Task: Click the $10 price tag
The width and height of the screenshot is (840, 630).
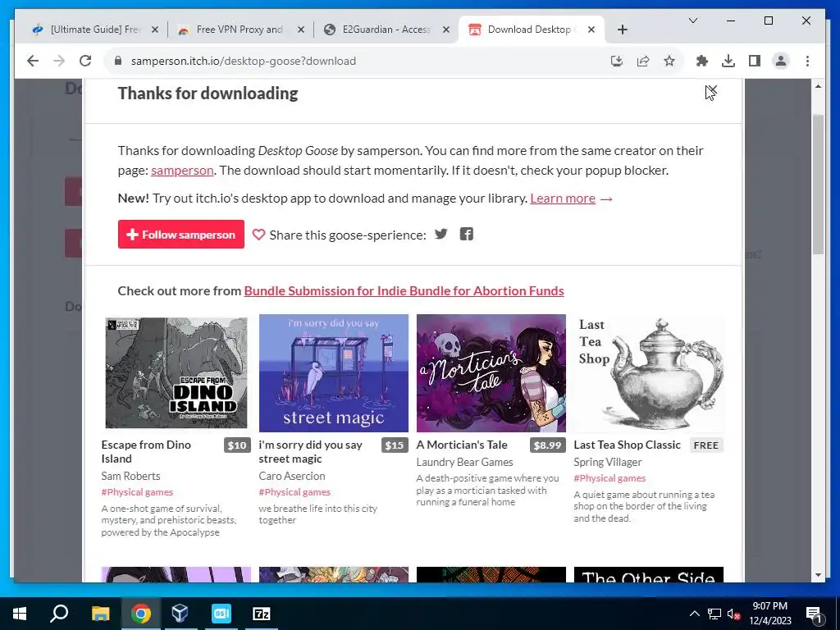Action: pos(237,445)
